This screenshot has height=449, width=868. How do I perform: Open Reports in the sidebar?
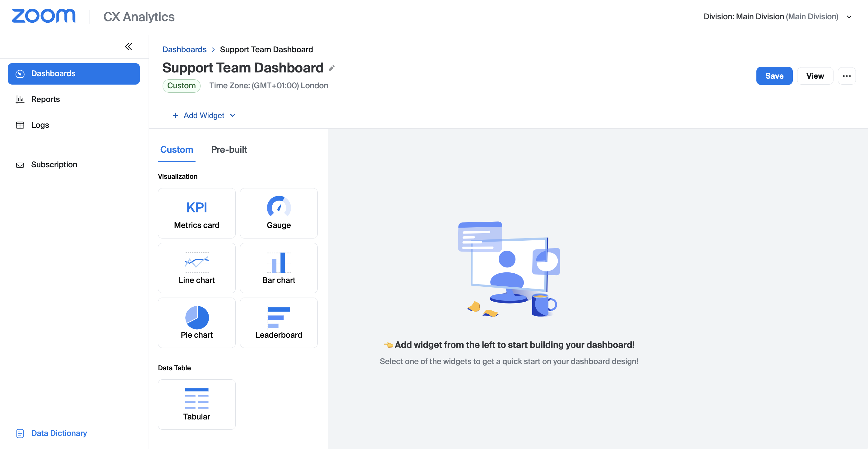coord(45,99)
